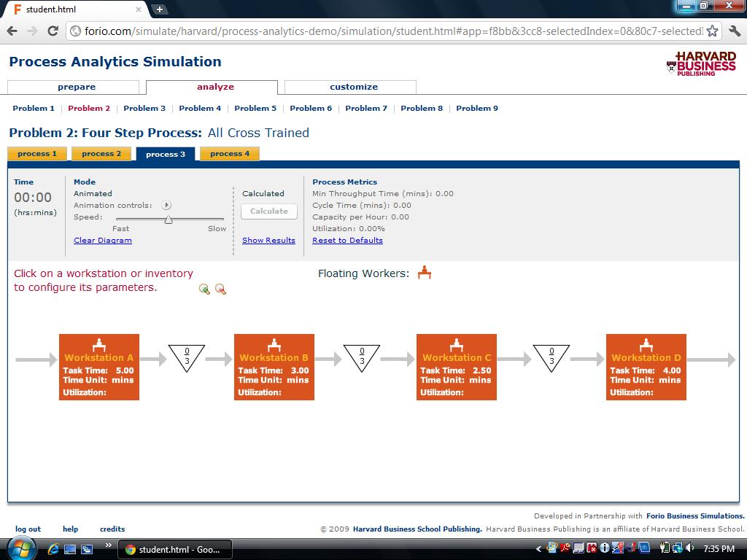Click the Harvard Business Publishing logo
This screenshot has height=560, width=747.
[x=701, y=64]
